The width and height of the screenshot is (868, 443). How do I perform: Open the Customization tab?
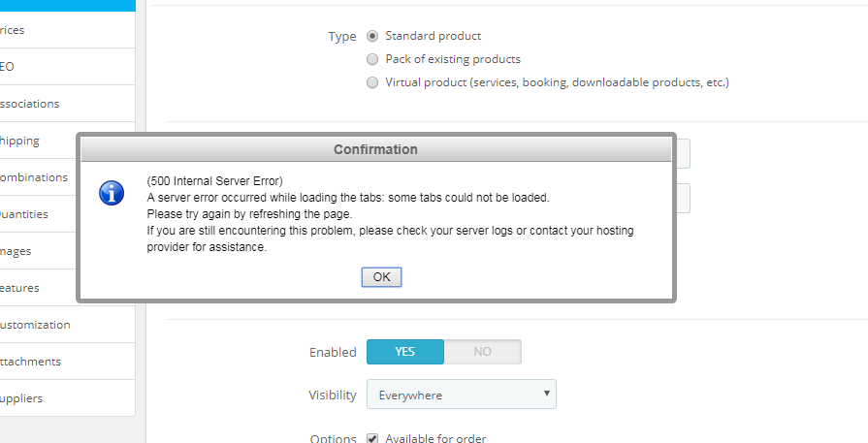pyautogui.click(x=68, y=325)
